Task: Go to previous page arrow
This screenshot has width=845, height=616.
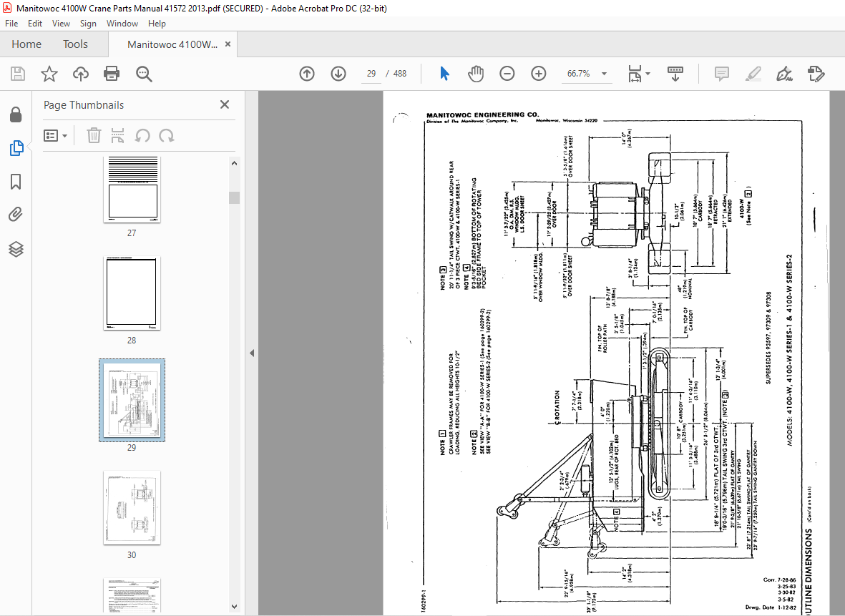Action: pyautogui.click(x=307, y=74)
